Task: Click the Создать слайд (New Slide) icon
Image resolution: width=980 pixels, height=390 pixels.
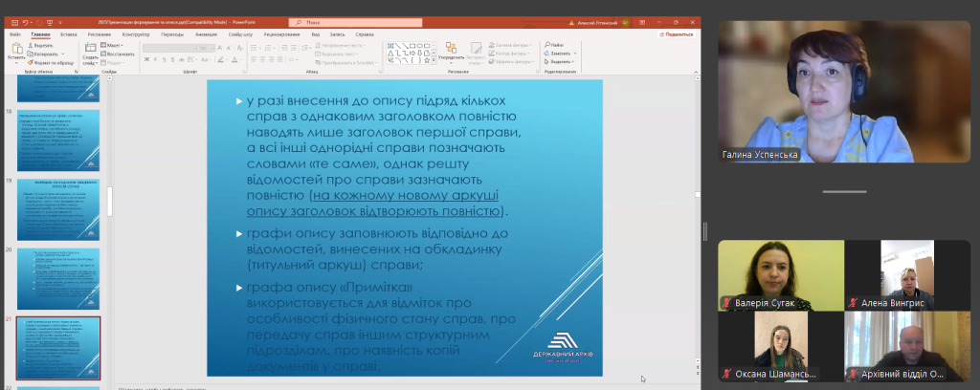Action: pyautogui.click(x=90, y=50)
